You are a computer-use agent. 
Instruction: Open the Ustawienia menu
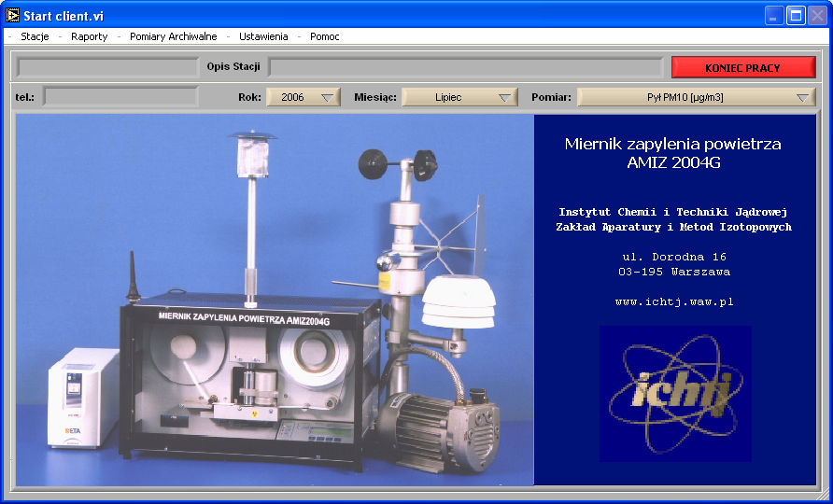263,36
